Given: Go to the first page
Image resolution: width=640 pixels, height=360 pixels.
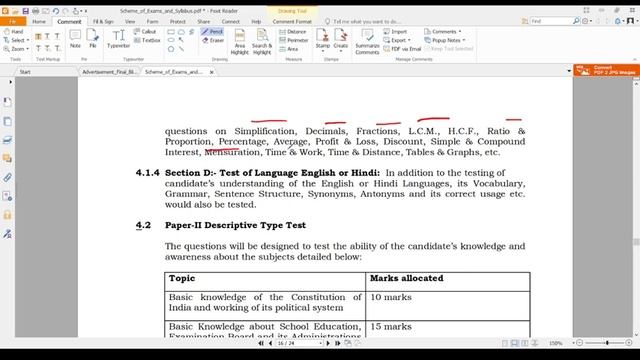Looking at the screenshot, I should pyautogui.click(x=261, y=343).
